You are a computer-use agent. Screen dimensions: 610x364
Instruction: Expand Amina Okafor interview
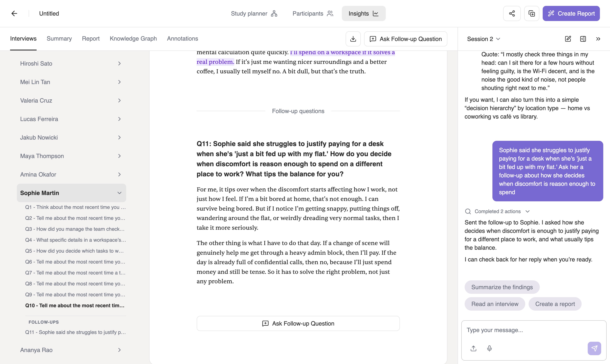71,174
